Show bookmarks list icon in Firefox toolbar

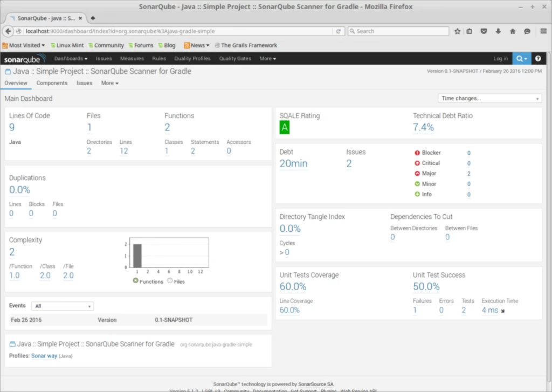470,31
